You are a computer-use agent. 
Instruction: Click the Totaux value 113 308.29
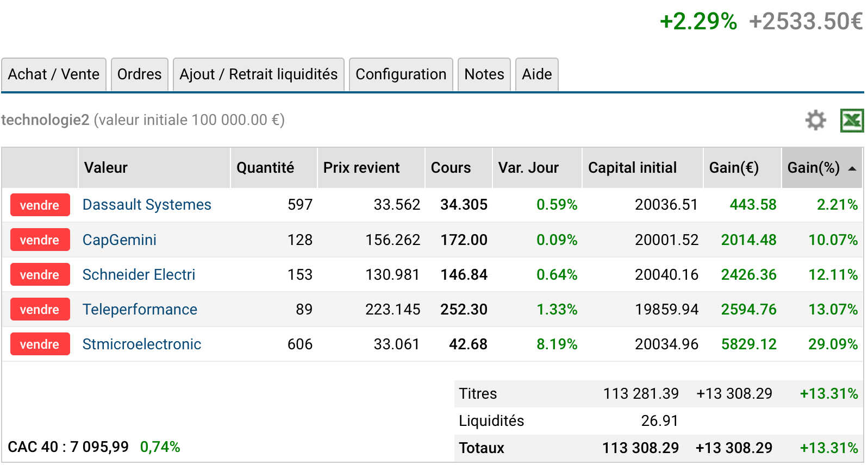point(640,448)
